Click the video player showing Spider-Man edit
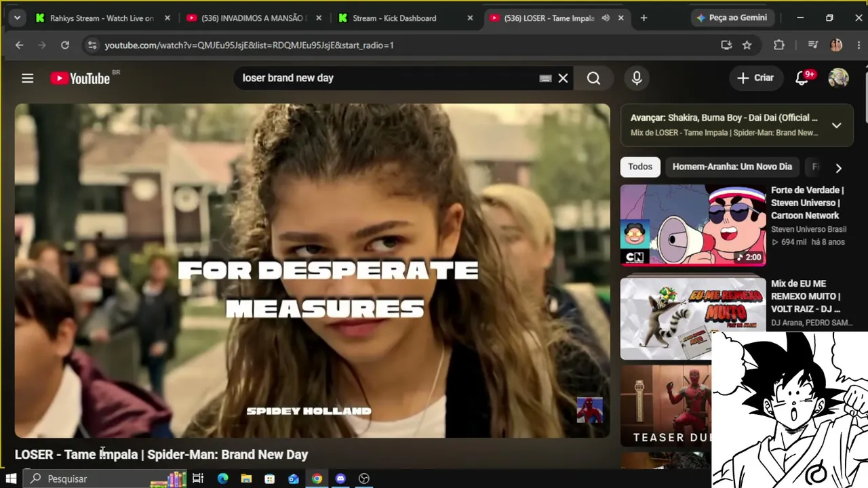This screenshot has height=488, width=868. [312, 270]
